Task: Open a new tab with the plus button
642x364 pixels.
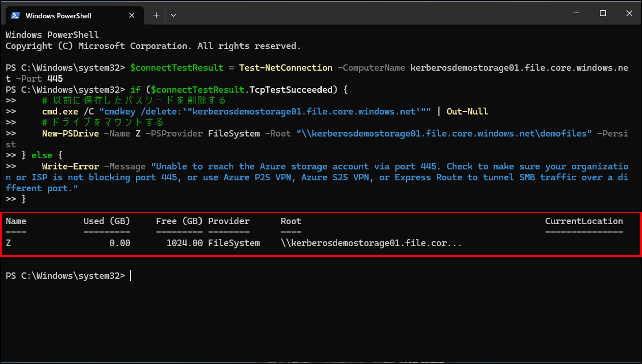Action: coord(156,15)
